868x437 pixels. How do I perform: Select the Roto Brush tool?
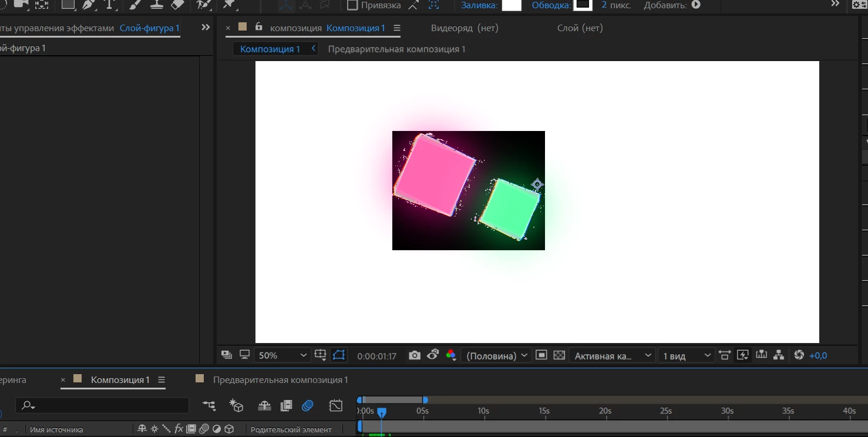pyautogui.click(x=204, y=5)
